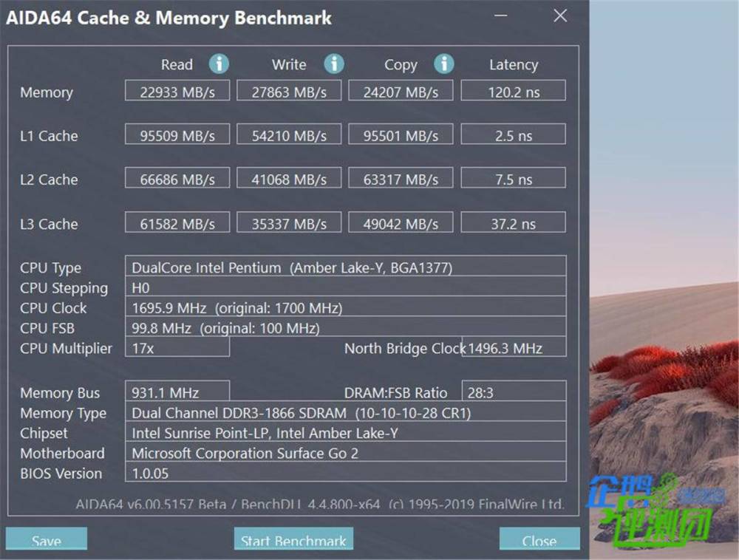Click the Chipset label
The height and width of the screenshot is (560, 739).
(44, 434)
